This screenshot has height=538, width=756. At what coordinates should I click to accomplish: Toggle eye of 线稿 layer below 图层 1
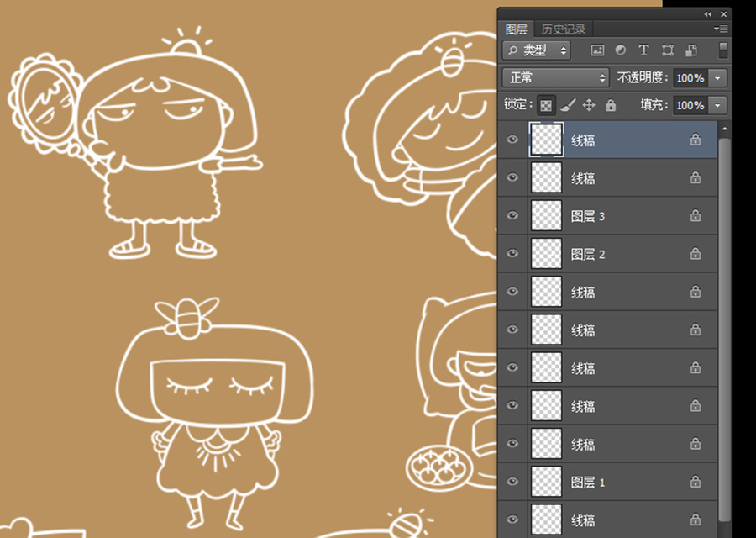pos(512,520)
